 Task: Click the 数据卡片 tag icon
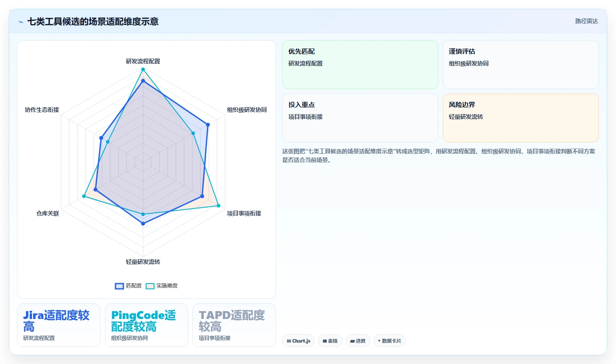pos(379,341)
